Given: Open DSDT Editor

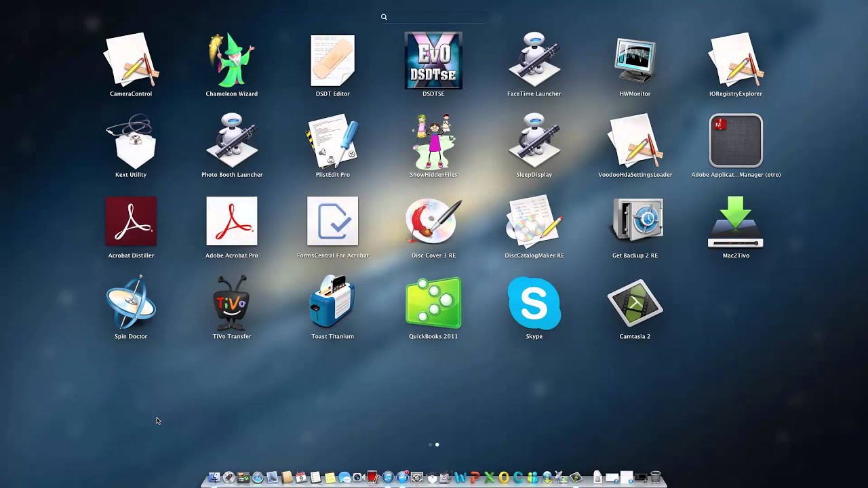Looking at the screenshot, I should pyautogui.click(x=332, y=61).
